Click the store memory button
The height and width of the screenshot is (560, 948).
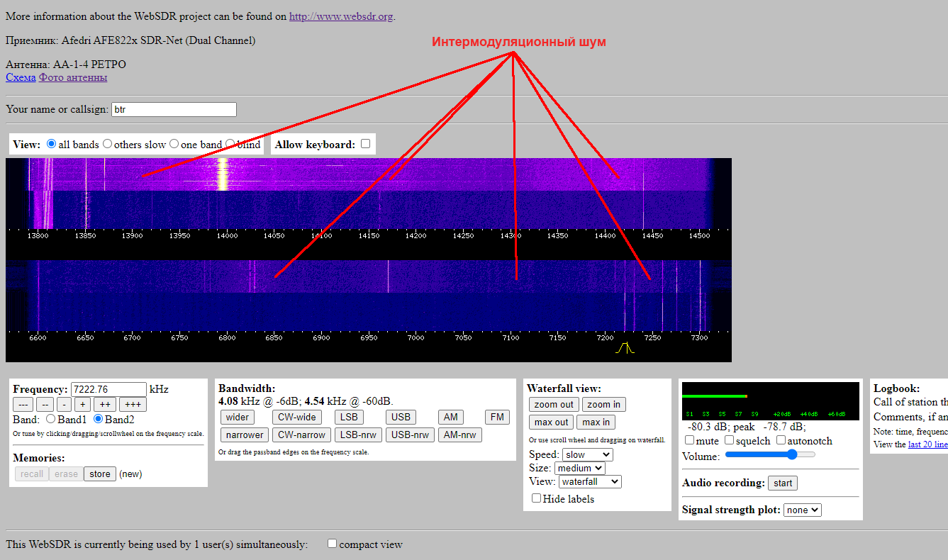click(99, 474)
